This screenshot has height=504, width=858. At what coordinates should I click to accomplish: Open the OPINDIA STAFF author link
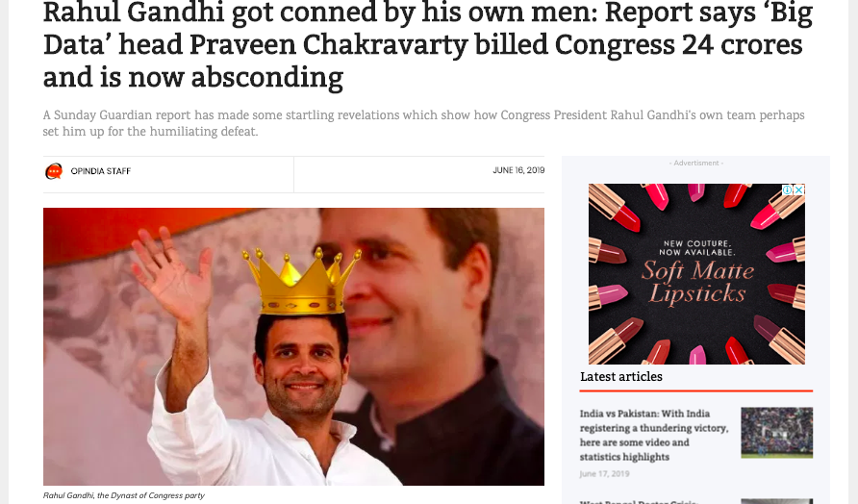101,171
